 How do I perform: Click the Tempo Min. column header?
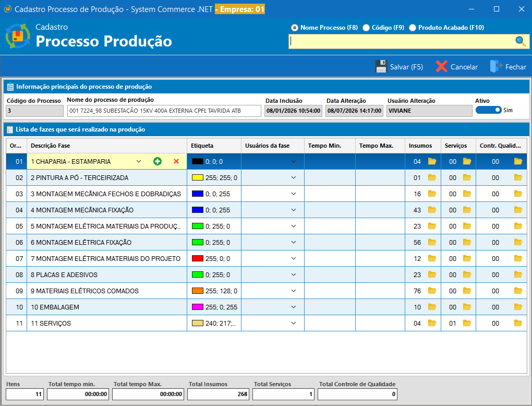point(330,146)
